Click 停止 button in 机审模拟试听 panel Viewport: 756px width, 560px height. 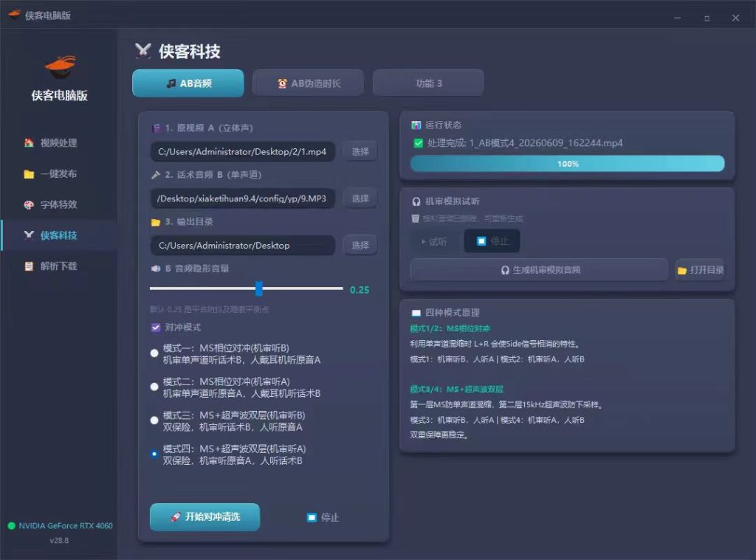pos(492,241)
